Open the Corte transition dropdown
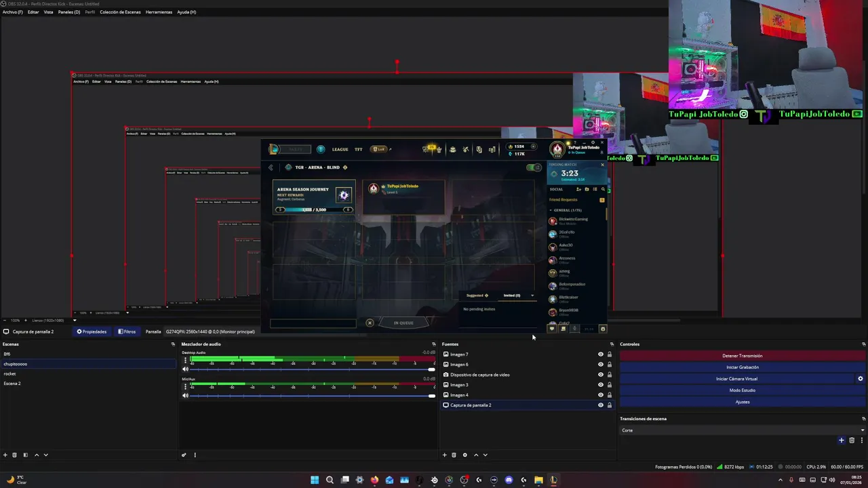The height and width of the screenshot is (488, 868). click(x=743, y=430)
